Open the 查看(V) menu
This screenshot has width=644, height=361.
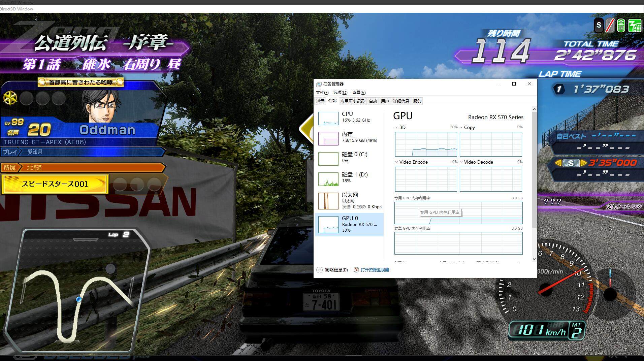(x=359, y=93)
